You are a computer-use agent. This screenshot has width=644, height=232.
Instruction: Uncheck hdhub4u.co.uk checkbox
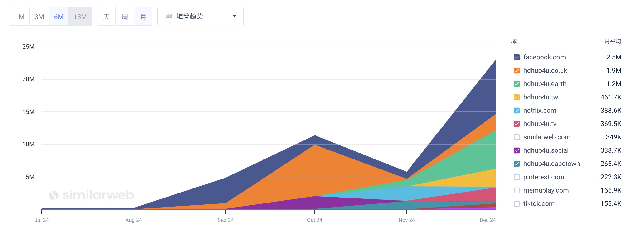517,71
